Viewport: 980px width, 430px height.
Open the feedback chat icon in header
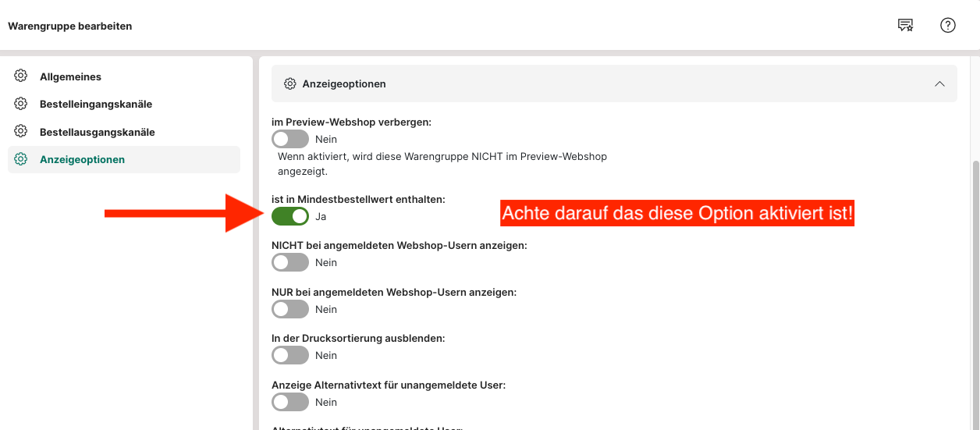point(905,26)
